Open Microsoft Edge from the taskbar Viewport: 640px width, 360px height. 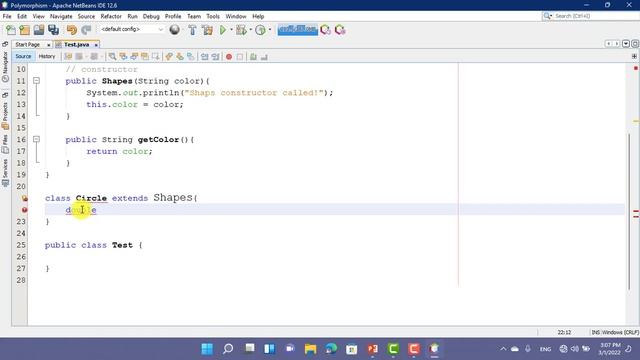[331, 349]
